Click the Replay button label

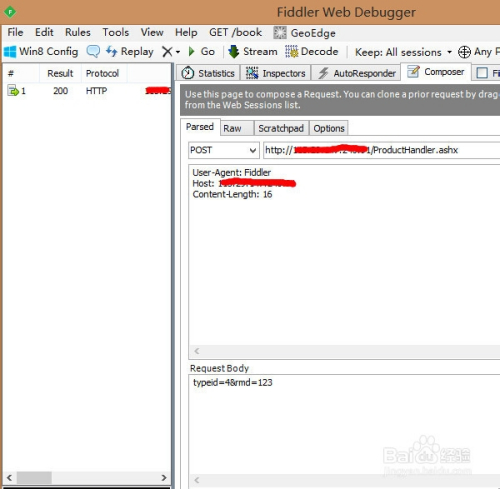pos(137,52)
